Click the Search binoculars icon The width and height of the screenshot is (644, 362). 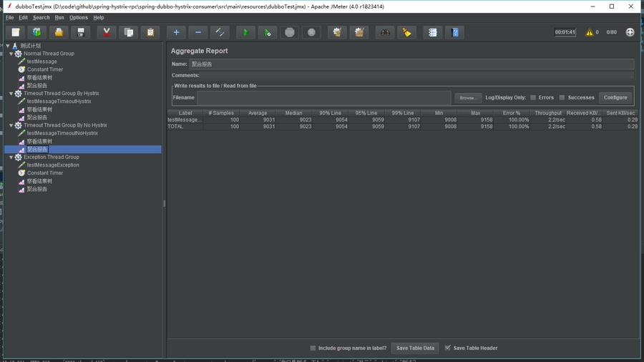[x=385, y=32]
